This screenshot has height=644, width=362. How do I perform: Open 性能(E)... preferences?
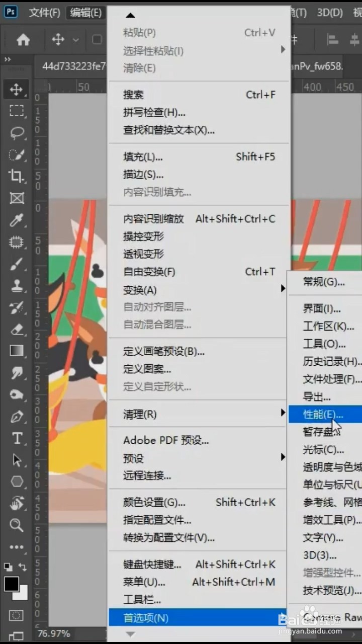(325, 415)
